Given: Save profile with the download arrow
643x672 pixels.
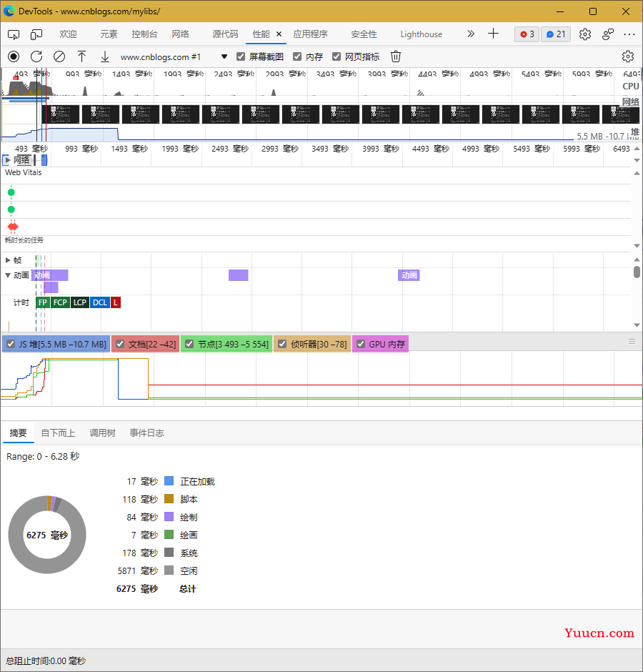Looking at the screenshot, I should coord(105,56).
